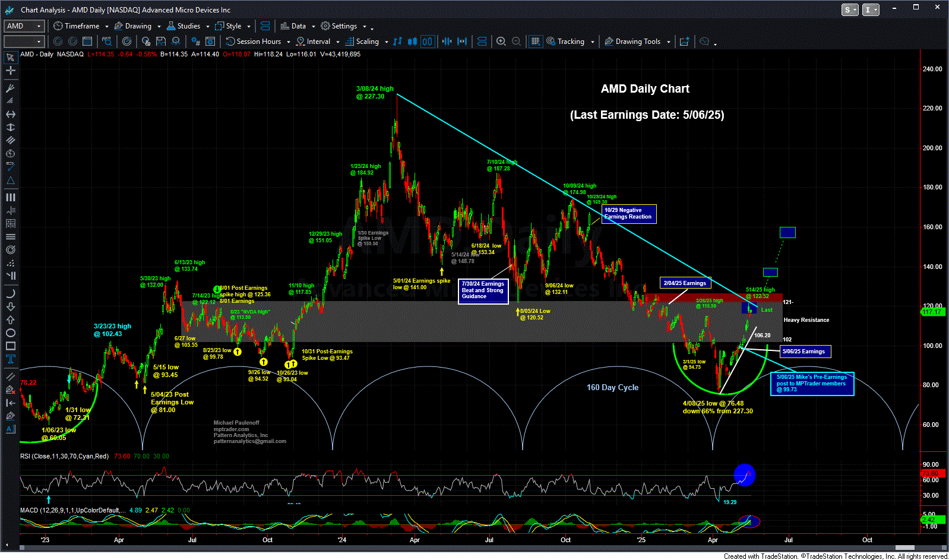Viewport: 949px width, 560px height.
Task: Toggle OHLC bar chart style
Action: click(398, 42)
